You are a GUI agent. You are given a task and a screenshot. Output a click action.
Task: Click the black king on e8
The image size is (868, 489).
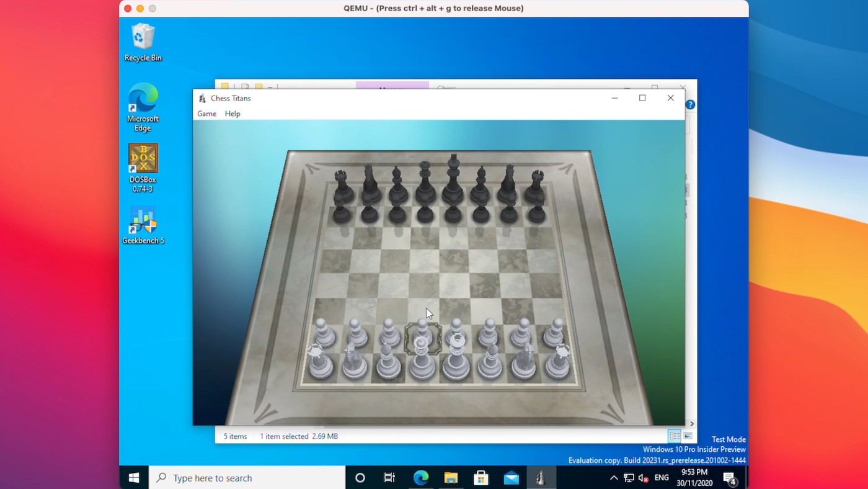coord(453,180)
